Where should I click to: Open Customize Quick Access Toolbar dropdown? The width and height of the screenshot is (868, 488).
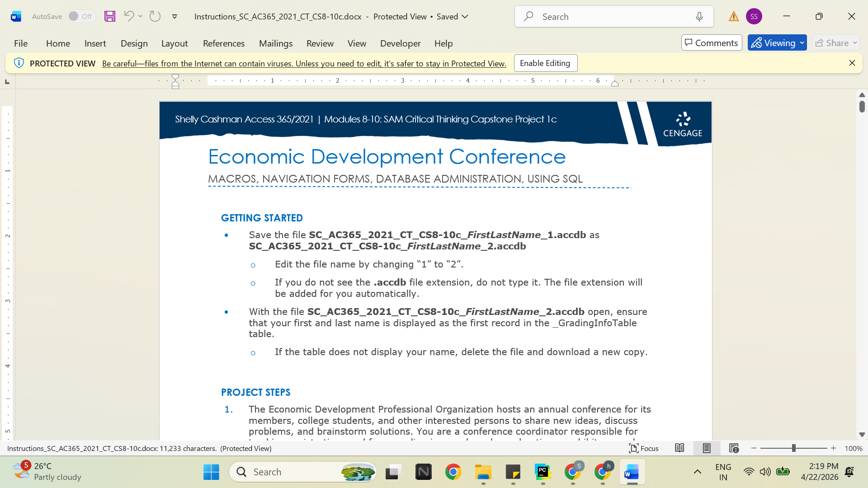(x=175, y=17)
